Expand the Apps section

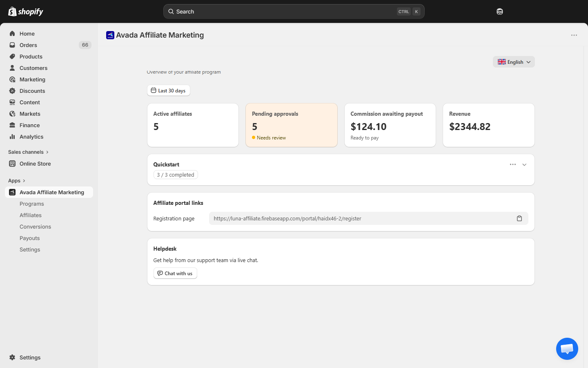click(17, 181)
